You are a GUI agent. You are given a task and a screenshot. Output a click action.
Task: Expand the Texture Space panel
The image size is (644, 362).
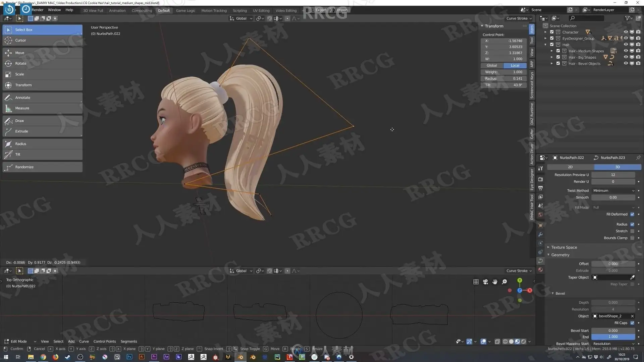tap(564, 247)
